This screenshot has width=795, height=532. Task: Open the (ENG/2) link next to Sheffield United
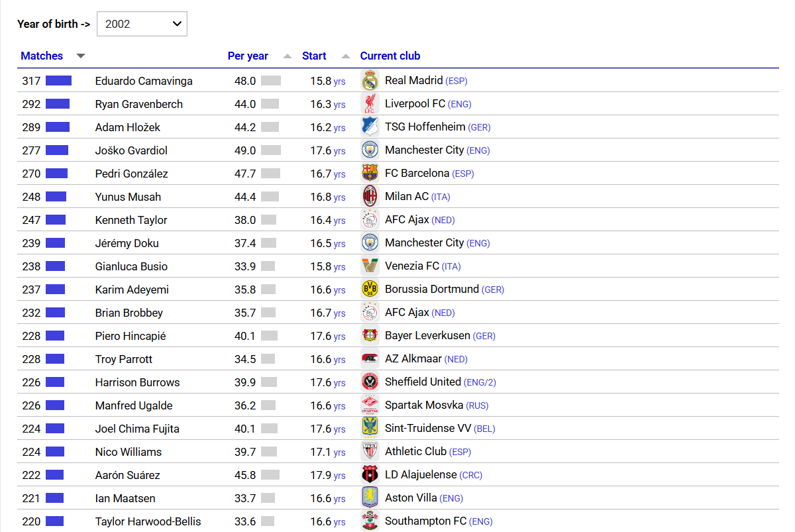tap(480, 382)
